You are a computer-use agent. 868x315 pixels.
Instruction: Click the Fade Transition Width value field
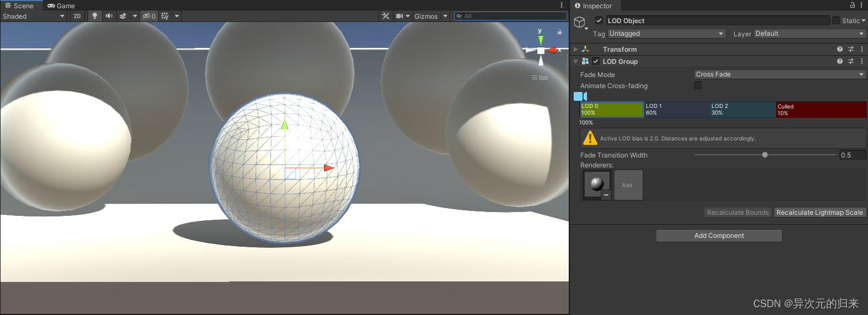point(853,155)
